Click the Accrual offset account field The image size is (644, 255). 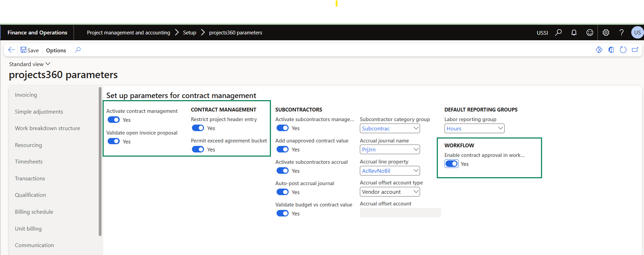pyautogui.click(x=400, y=213)
